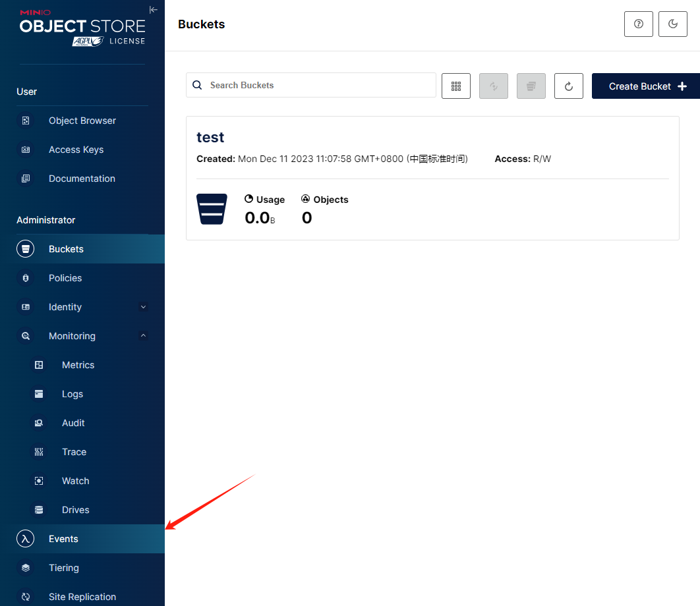Refresh the buckets list
The image size is (700, 606).
(568, 86)
